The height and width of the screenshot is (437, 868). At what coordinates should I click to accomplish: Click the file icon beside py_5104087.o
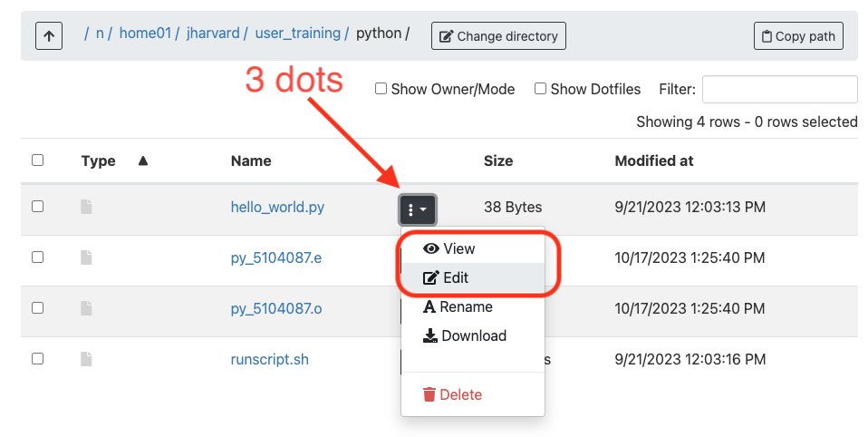(87, 308)
